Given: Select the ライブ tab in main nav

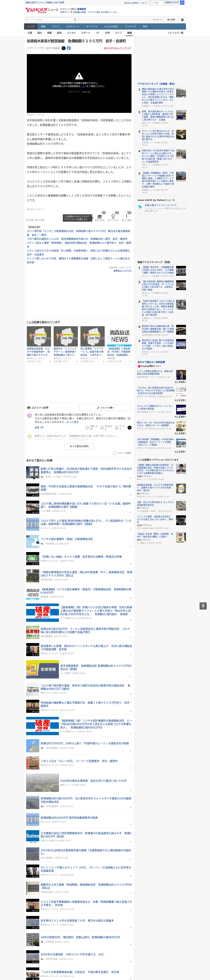Looking at the screenshot, I should click(56, 27).
